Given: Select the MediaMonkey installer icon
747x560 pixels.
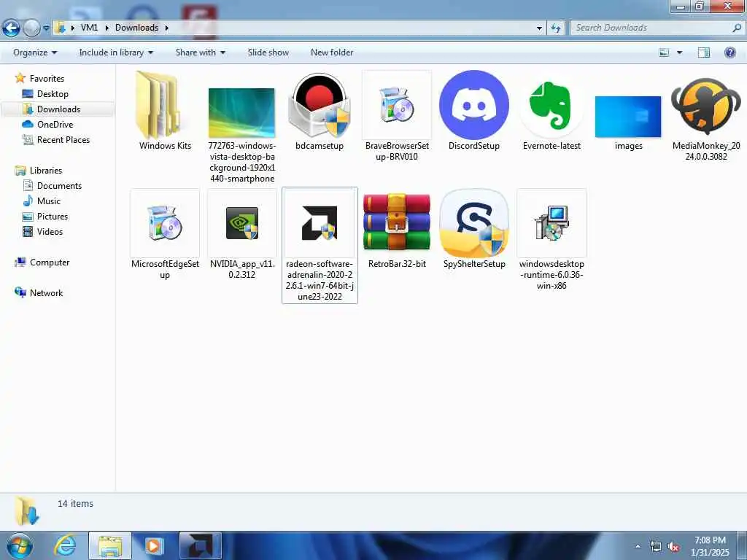Looking at the screenshot, I should click(x=706, y=105).
